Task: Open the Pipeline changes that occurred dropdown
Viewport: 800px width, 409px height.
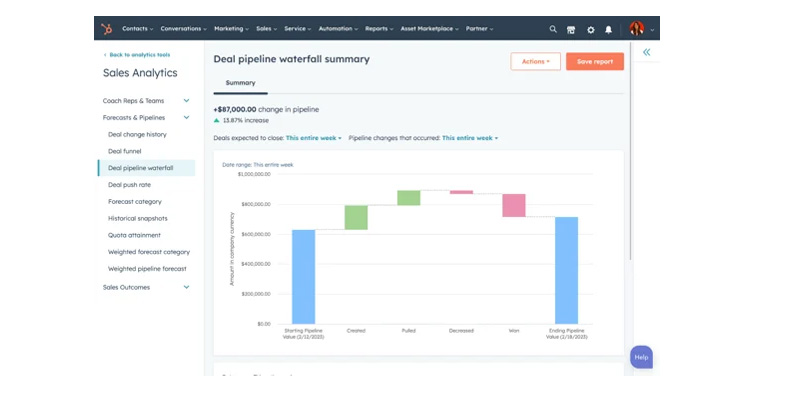Action: (x=469, y=138)
